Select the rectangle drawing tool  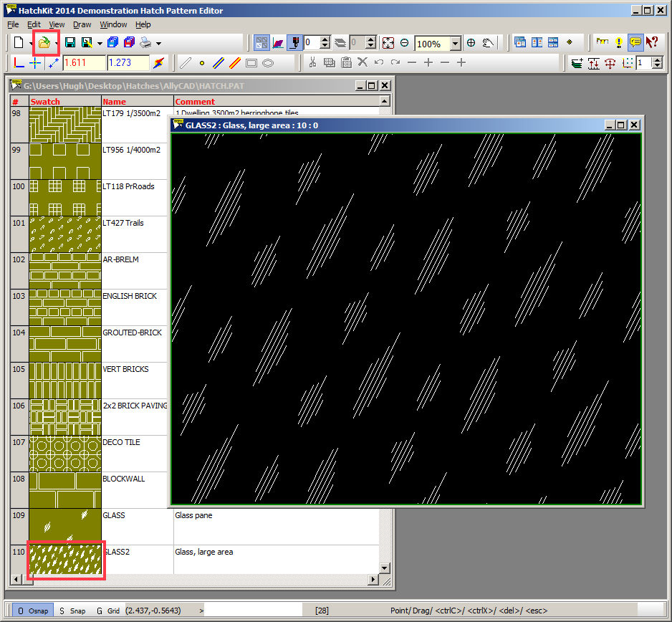(x=251, y=63)
